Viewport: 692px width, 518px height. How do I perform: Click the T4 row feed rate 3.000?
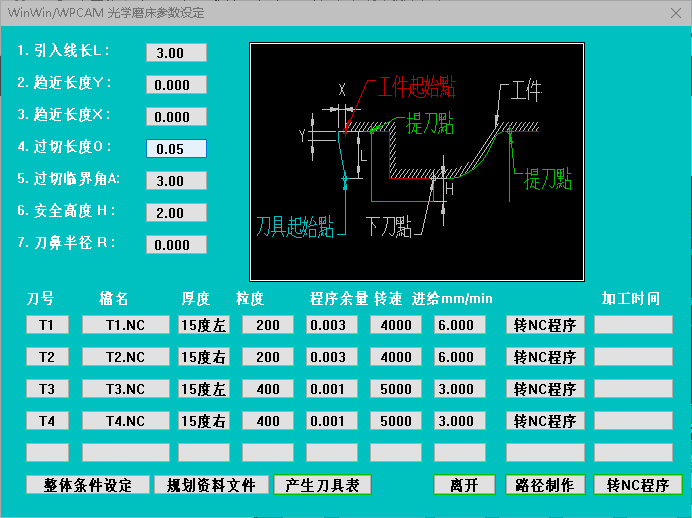460,421
